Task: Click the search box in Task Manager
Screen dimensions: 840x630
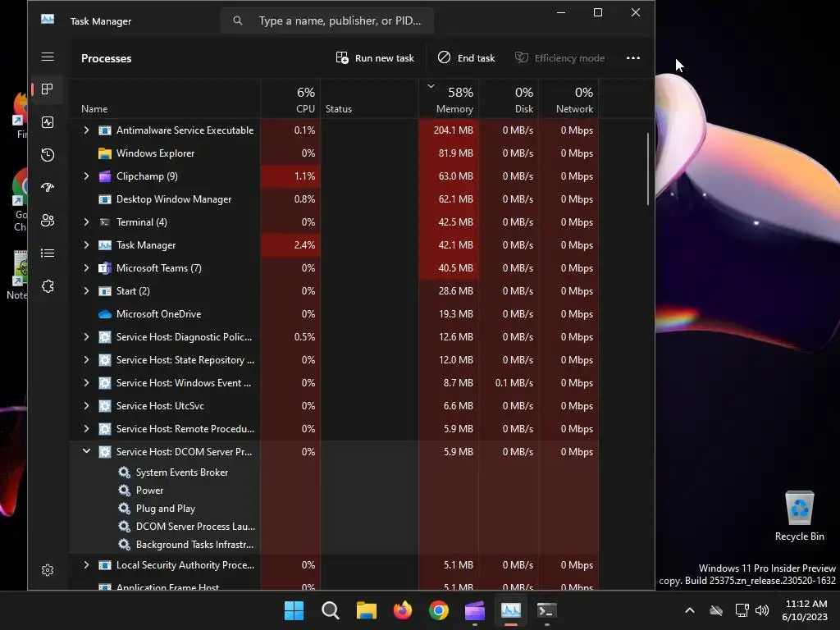Action: tap(327, 21)
